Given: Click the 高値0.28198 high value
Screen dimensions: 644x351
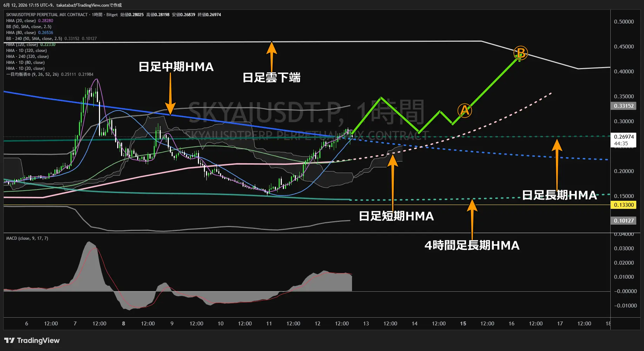Looking at the screenshot, I should click(158, 15).
